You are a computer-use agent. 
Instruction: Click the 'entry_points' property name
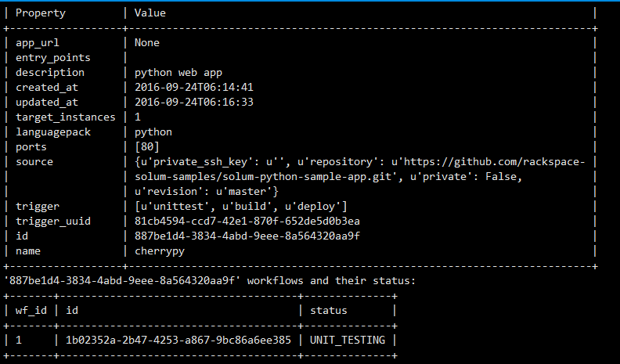[x=53, y=58]
